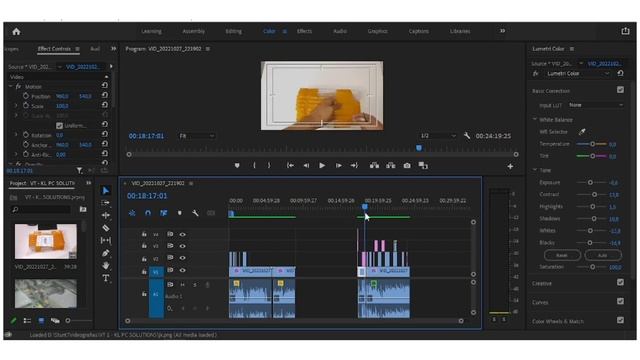Viewport: 640px width, 360px height.
Task: Select the Razor tool
Action: [106, 228]
